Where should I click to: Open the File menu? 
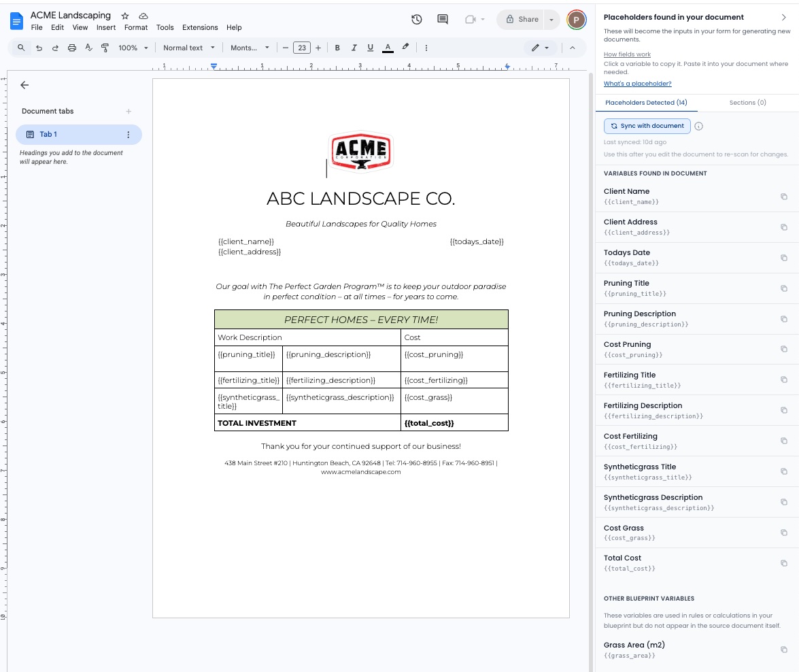37,27
